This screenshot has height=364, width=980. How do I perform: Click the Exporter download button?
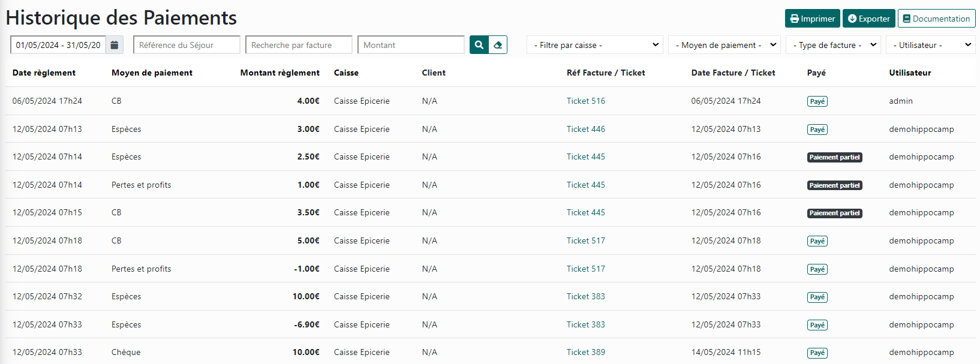pos(868,19)
